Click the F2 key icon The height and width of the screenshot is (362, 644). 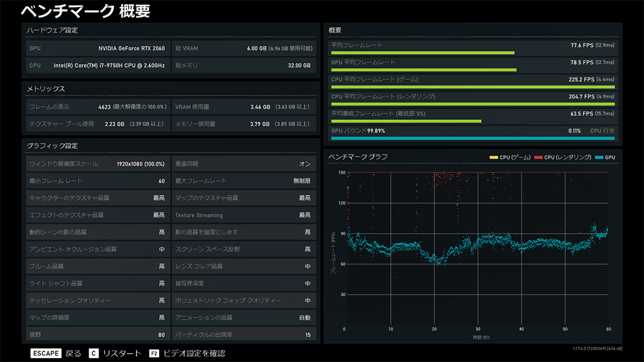click(153, 353)
